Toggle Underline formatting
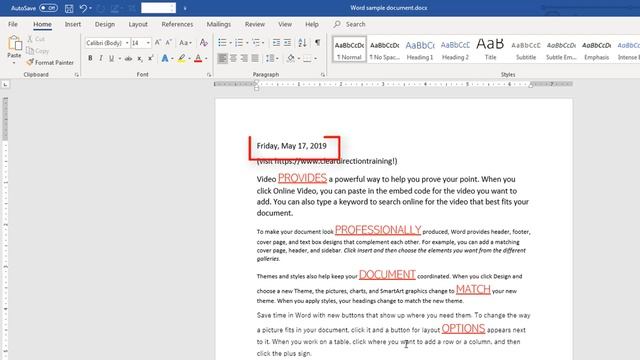The height and width of the screenshot is (360, 640). click(111, 58)
